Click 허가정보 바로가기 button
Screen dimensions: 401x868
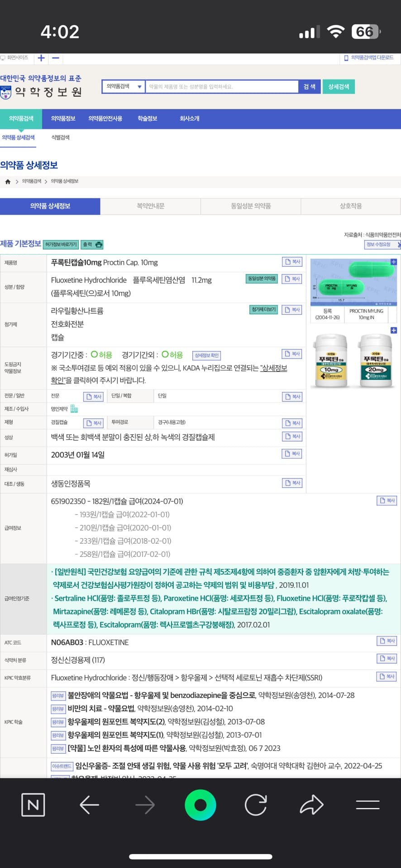[x=61, y=245]
